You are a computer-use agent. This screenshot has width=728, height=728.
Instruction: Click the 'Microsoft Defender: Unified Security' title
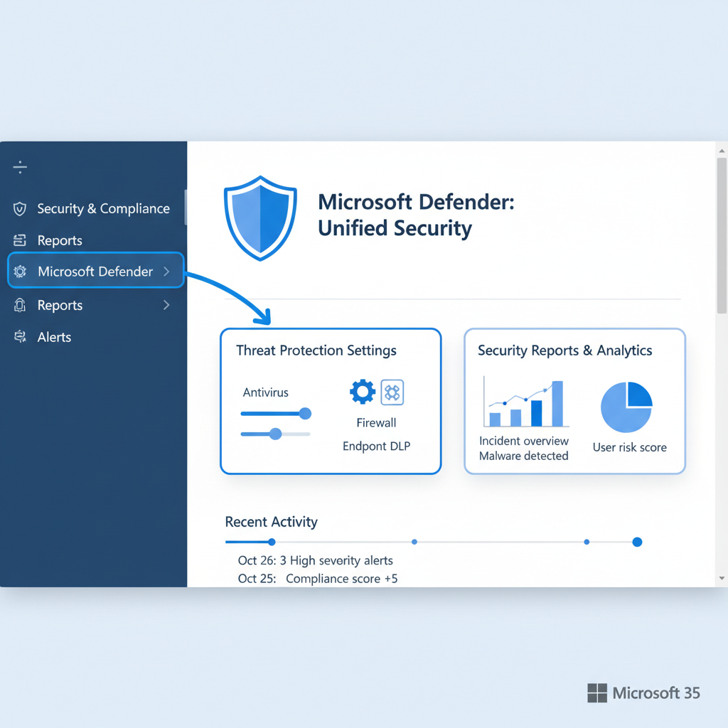click(416, 215)
